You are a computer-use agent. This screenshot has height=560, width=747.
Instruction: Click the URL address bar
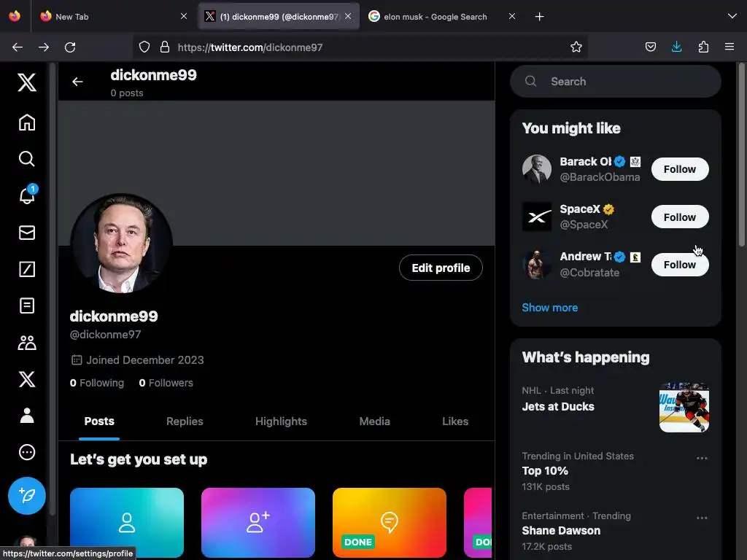coord(362,47)
